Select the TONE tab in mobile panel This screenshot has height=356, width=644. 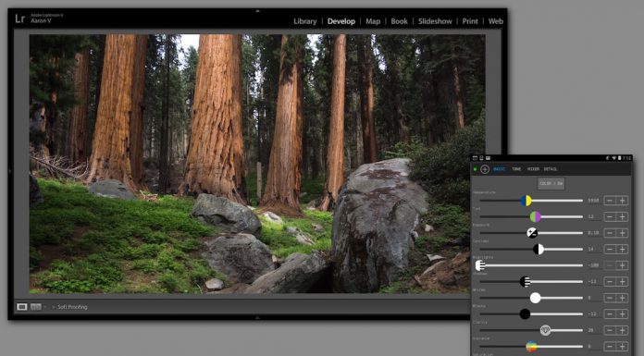point(516,169)
